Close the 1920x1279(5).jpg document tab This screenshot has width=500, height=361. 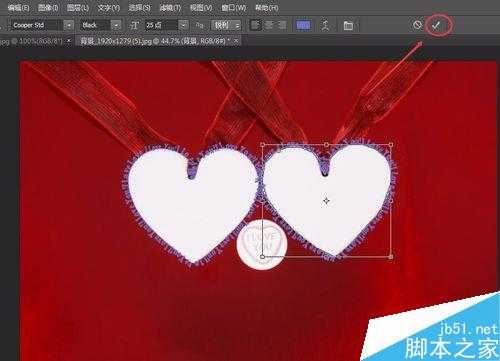pos(236,41)
